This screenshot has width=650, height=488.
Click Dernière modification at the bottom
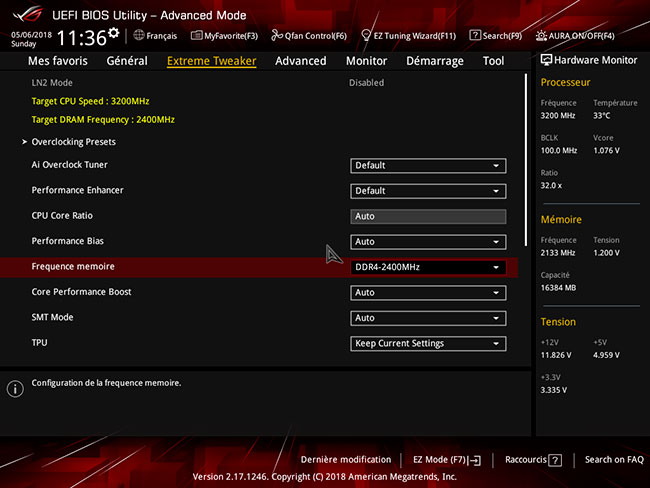[x=345, y=460]
